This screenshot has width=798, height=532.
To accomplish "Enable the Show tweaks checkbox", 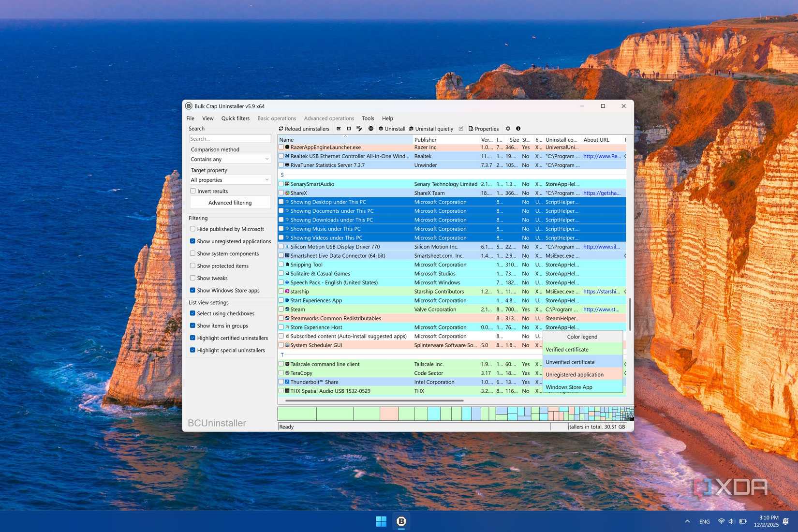I will [192, 278].
